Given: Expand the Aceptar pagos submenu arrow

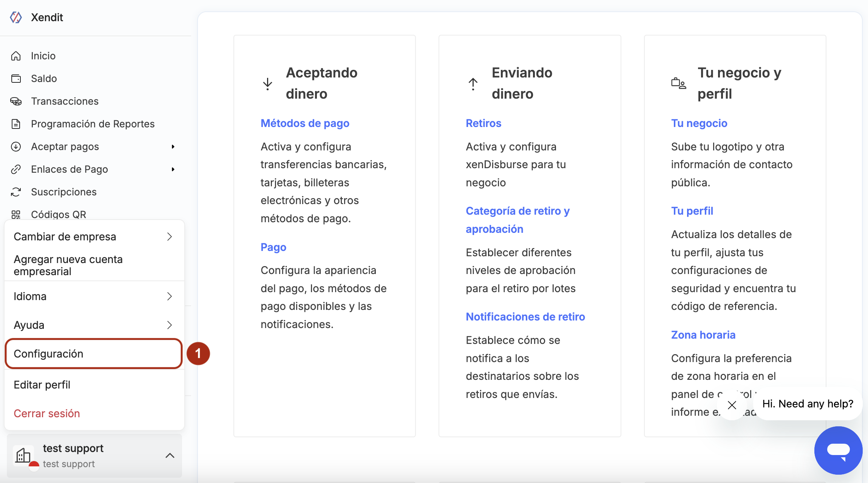Looking at the screenshot, I should pyautogui.click(x=173, y=147).
